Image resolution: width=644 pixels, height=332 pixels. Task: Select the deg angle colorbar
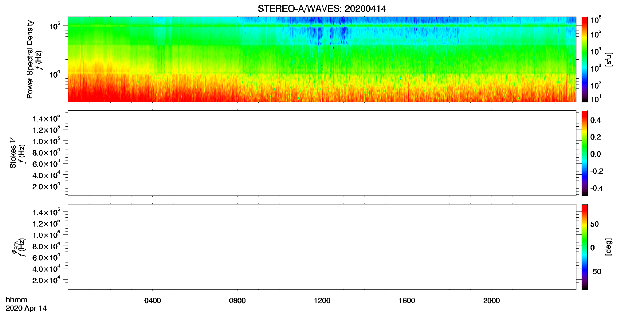(584, 247)
